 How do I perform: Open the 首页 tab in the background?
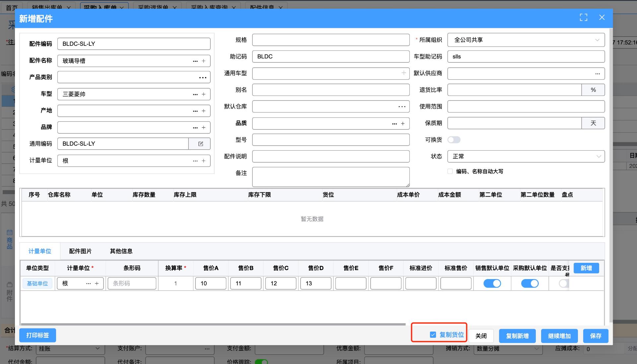click(x=12, y=7)
